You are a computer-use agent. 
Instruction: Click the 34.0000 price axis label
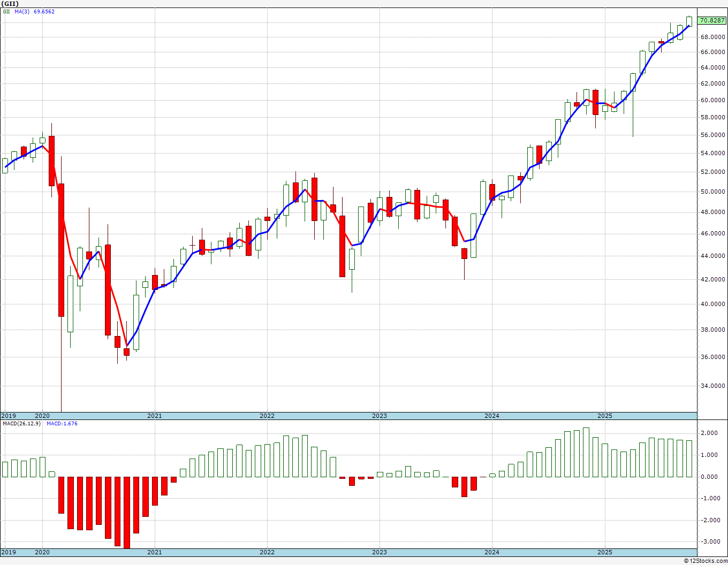point(713,386)
